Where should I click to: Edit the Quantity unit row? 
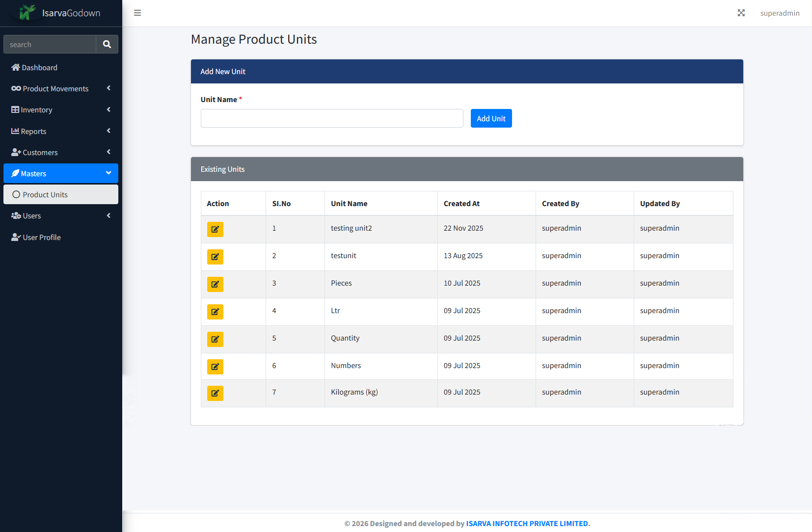click(215, 339)
